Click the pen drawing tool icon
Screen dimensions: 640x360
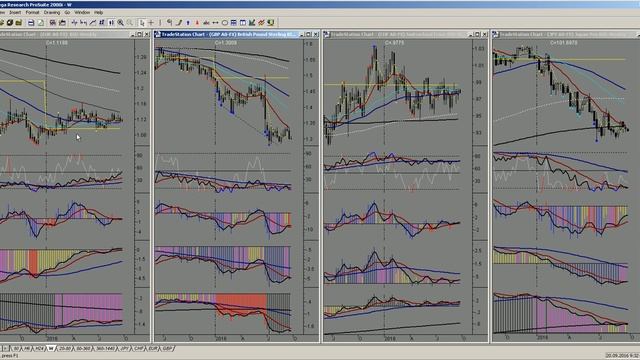pyautogui.click(x=178, y=22)
